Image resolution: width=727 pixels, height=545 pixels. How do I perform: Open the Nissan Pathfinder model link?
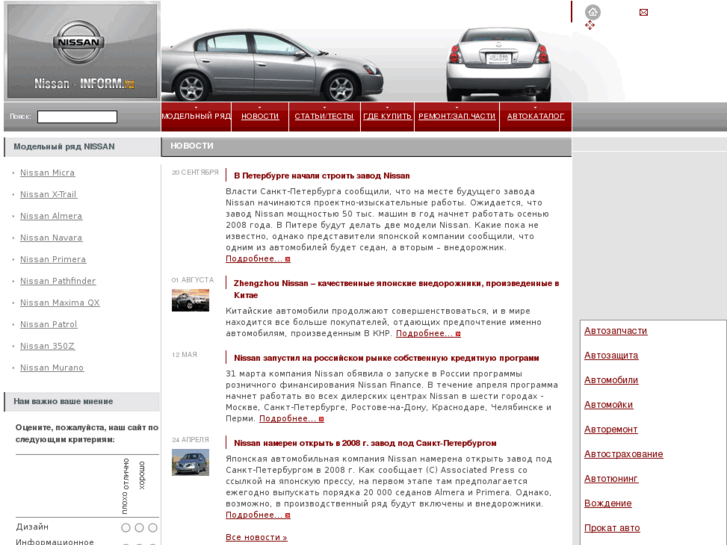pos(58,281)
